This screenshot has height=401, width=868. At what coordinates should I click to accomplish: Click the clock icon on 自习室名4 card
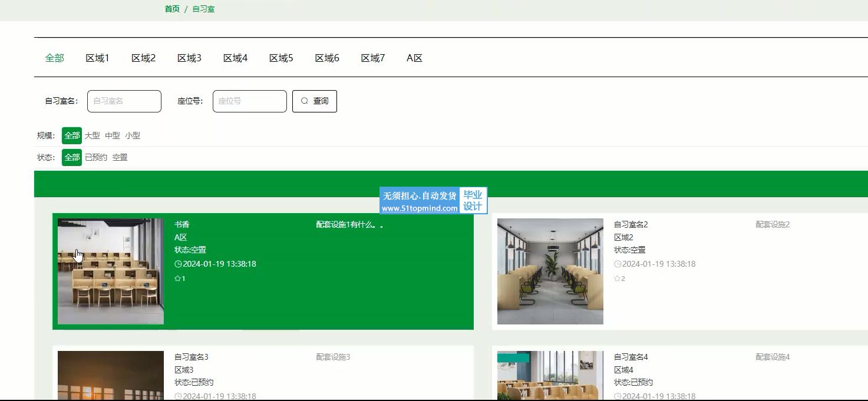618,396
